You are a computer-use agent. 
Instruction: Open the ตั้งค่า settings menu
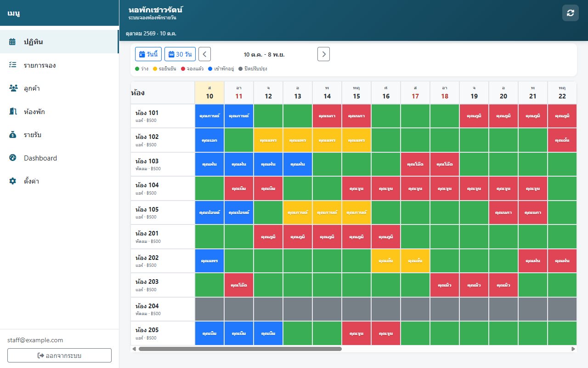coord(59,181)
